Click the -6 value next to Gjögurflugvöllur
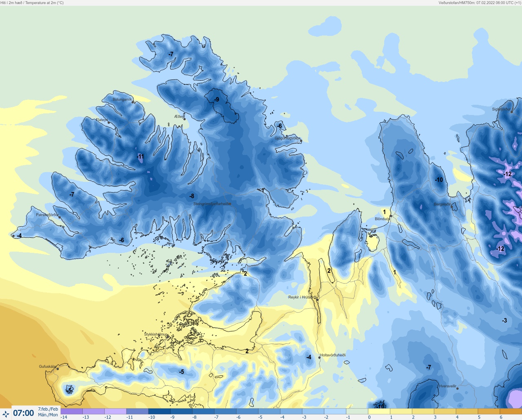 (x=279, y=126)
